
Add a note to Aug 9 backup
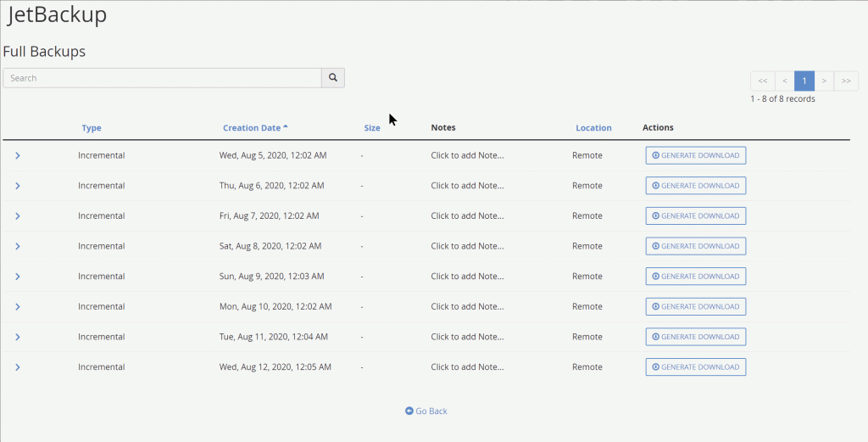pyautogui.click(x=467, y=277)
